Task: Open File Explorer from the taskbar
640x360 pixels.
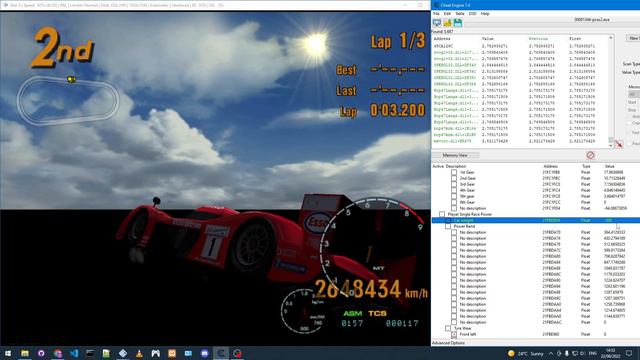Action: (25, 353)
